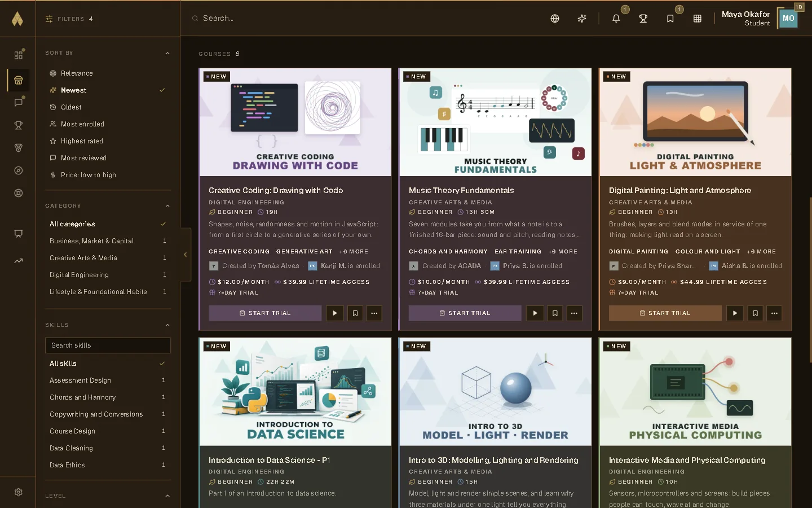The height and width of the screenshot is (508, 812).
Task: Sort courses by Oldest
Action: click(x=108, y=107)
